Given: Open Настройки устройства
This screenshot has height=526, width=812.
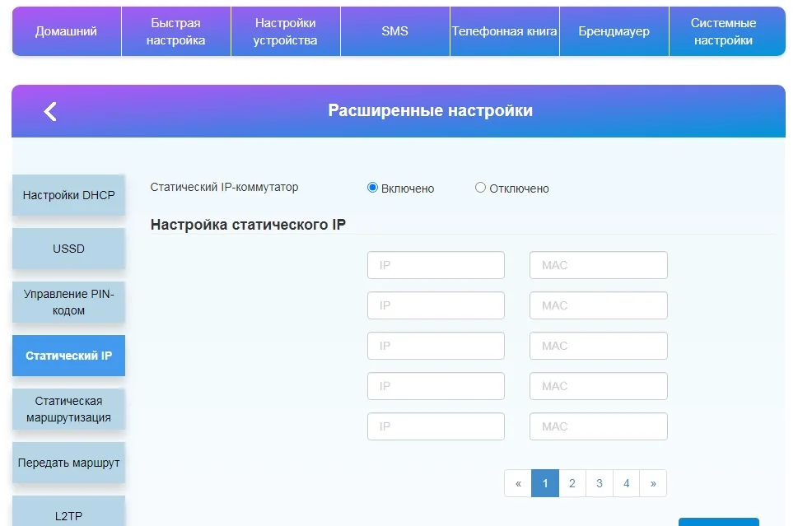Looking at the screenshot, I should coord(285,30).
